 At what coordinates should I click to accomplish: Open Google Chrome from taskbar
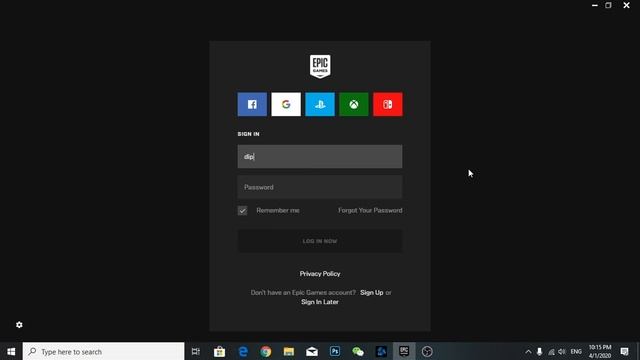pyautogui.click(x=266, y=351)
